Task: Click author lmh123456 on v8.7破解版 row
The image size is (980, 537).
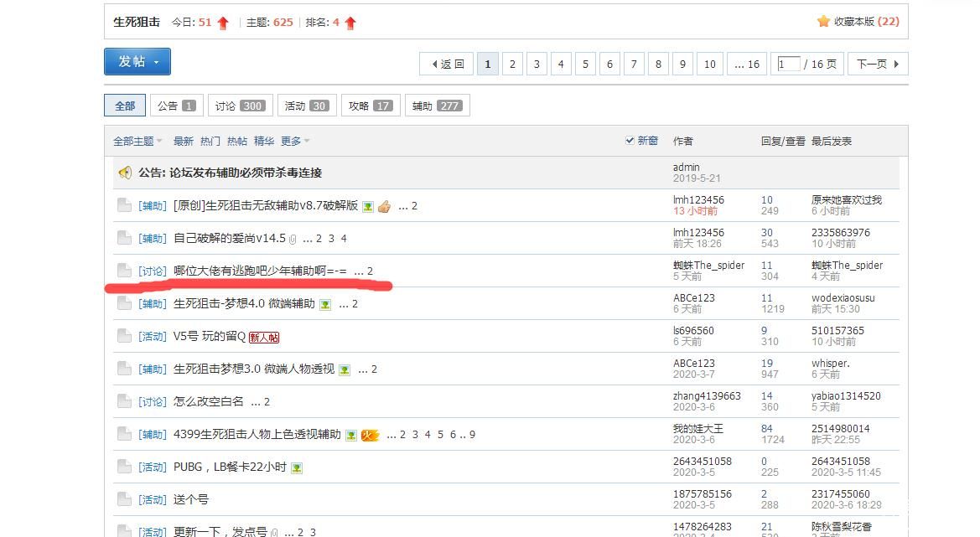Action: click(x=699, y=200)
